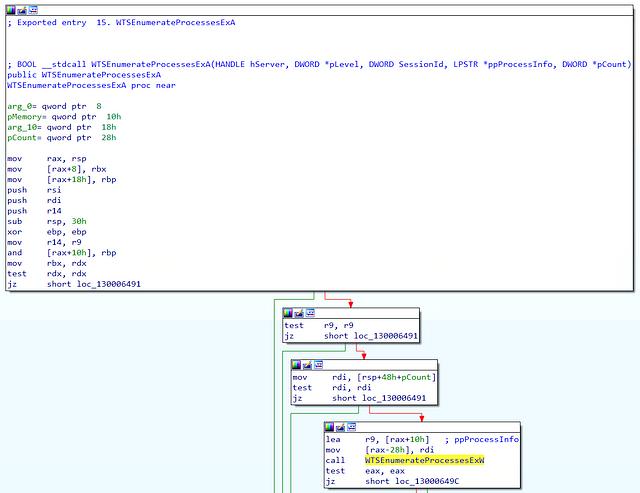640x493 pixels.
Task: Click the 'push rsi' instruction
Action: pos(34,190)
